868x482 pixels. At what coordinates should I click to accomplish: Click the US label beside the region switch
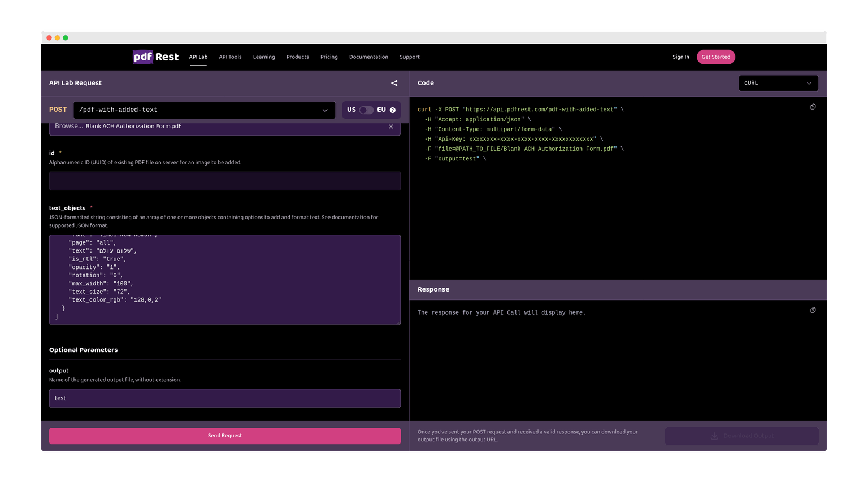click(x=351, y=110)
